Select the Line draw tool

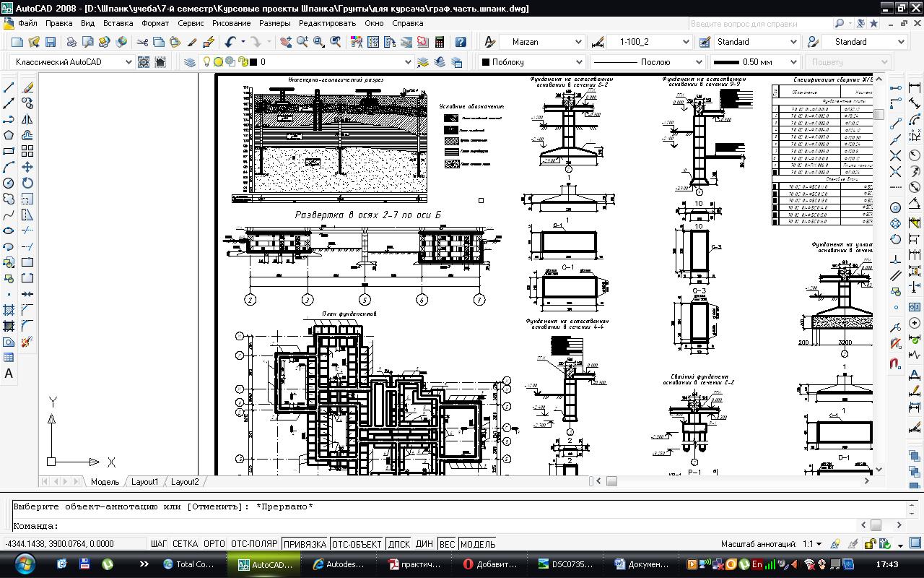pos(9,87)
